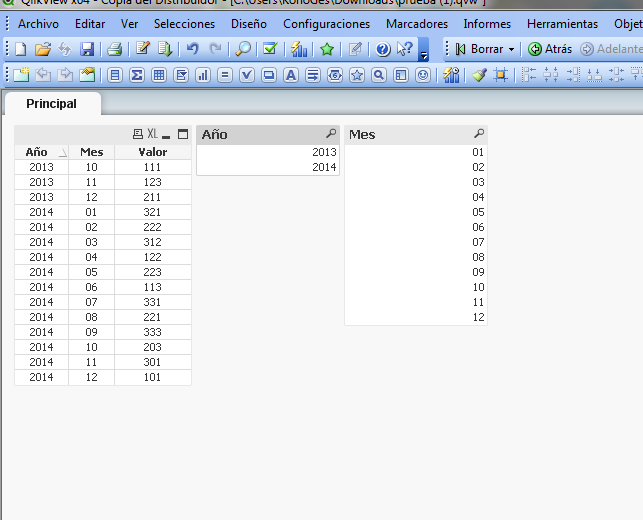Open the Herramientas menu
The height and width of the screenshot is (520, 643).
coord(562,24)
